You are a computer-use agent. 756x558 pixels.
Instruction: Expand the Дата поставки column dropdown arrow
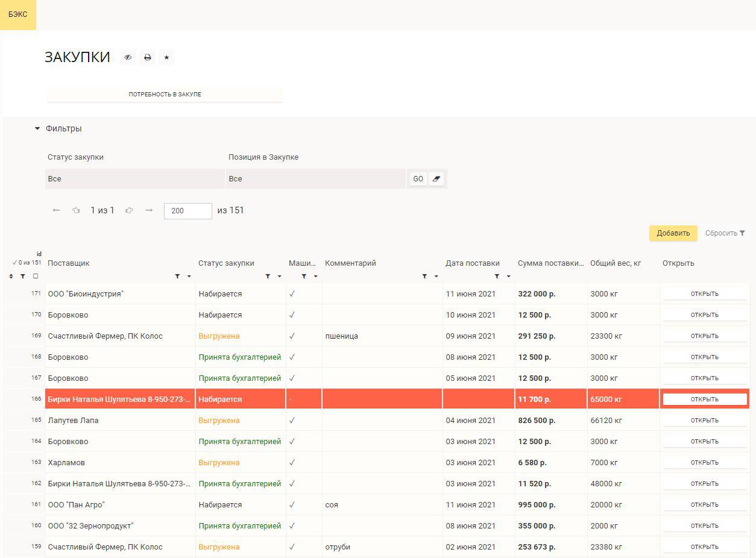(508, 276)
